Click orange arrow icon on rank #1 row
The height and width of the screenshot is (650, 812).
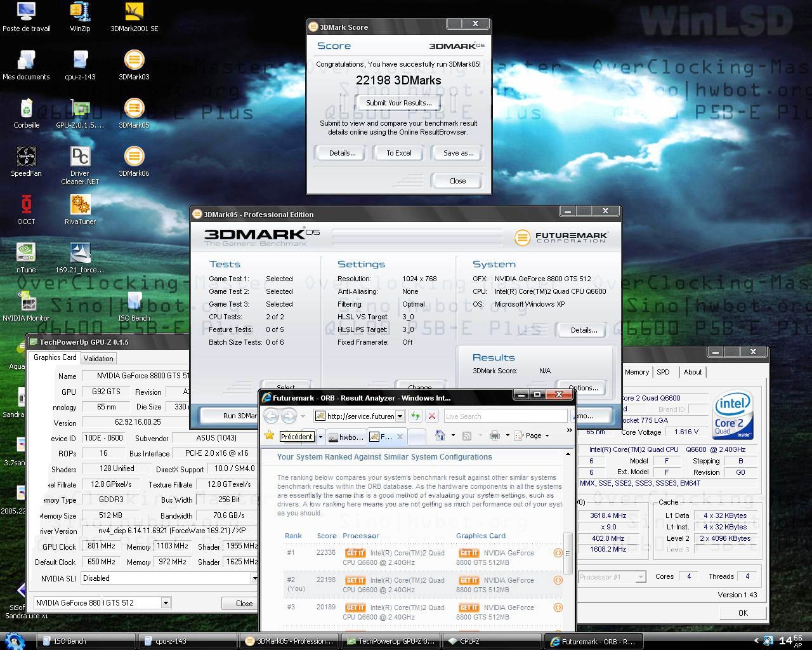click(558, 553)
